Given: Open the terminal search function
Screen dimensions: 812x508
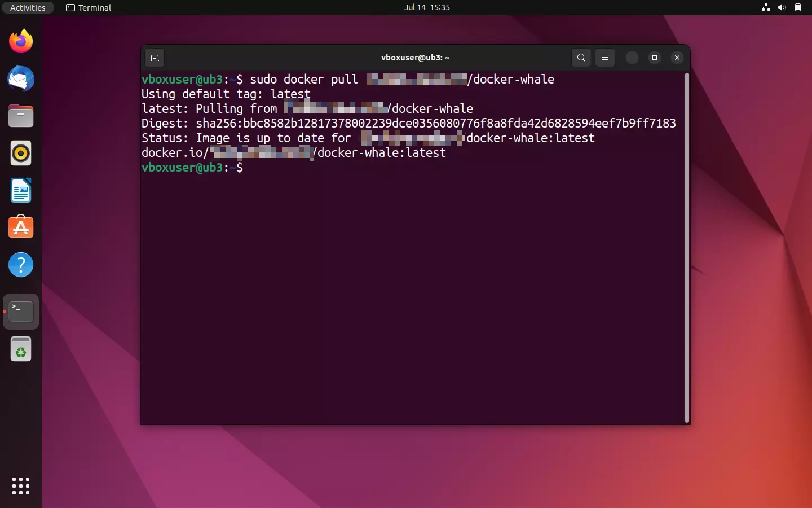Looking at the screenshot, I should (x=581, y=58).
